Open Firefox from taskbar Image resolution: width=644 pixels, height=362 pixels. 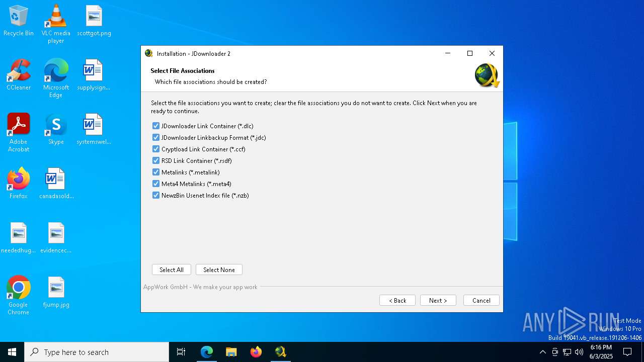[x=256, y=352]
